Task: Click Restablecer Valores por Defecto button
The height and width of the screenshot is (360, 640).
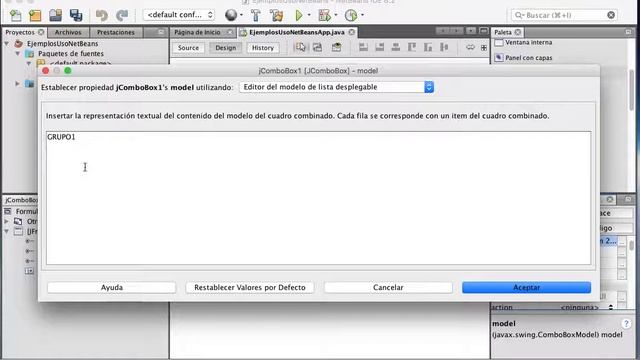Action: [250, 287]
